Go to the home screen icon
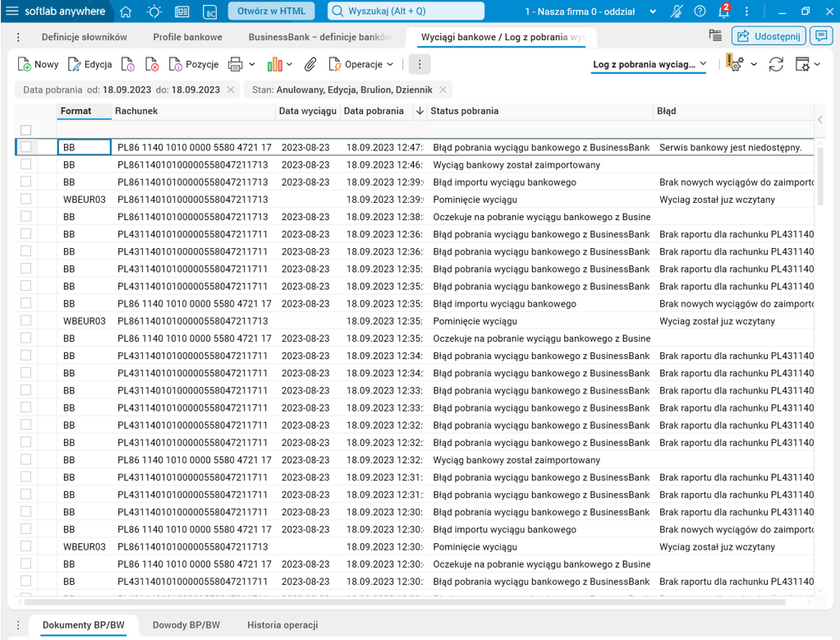The height and width of the screenshot is (640, 840). click(x=126, y=12)
